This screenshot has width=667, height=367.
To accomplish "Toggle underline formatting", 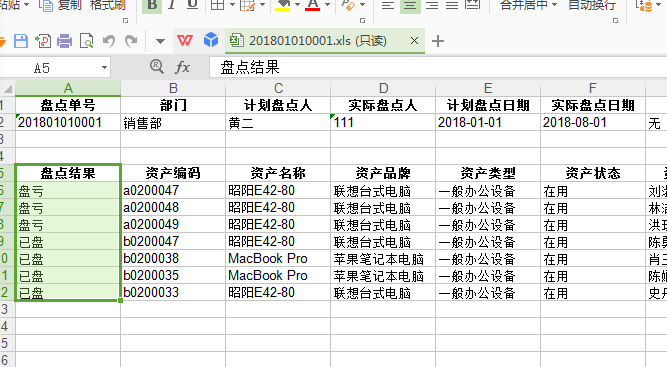I will (x=192, y=5).
